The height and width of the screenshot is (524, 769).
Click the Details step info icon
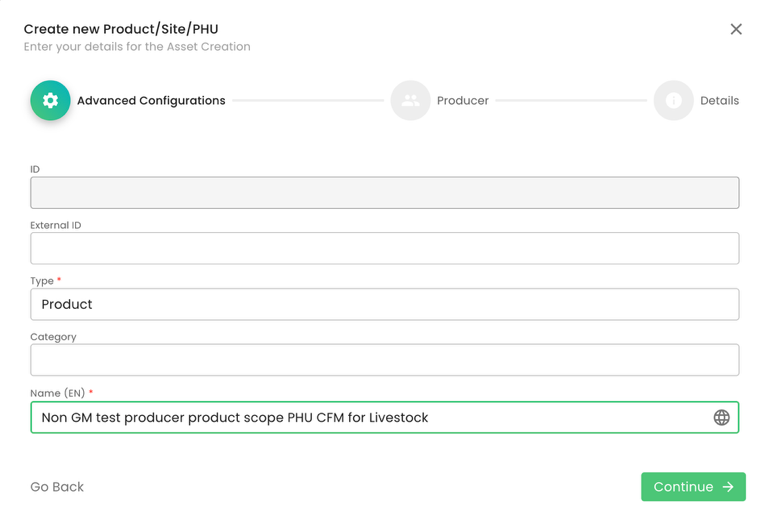tap(673, 101)
